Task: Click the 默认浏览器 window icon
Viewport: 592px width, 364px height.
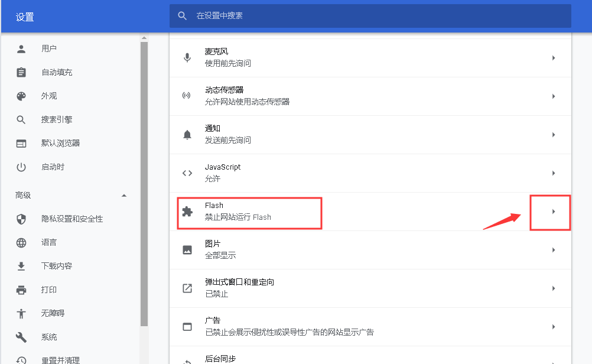Action: 21,144
